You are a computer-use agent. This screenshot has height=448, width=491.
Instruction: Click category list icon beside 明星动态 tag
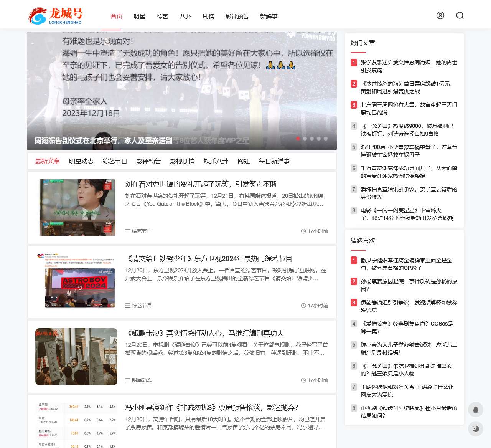128,380
